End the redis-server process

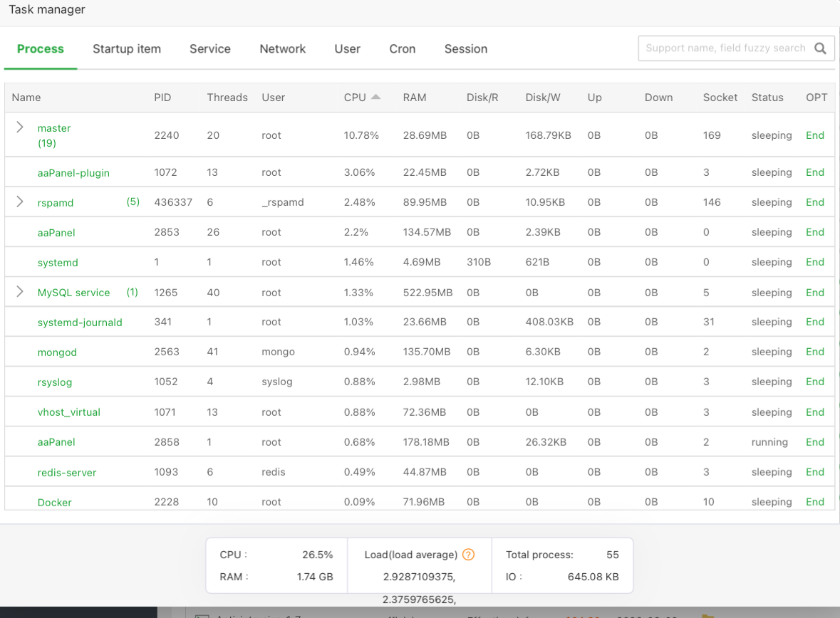click(x=815, y=472)
